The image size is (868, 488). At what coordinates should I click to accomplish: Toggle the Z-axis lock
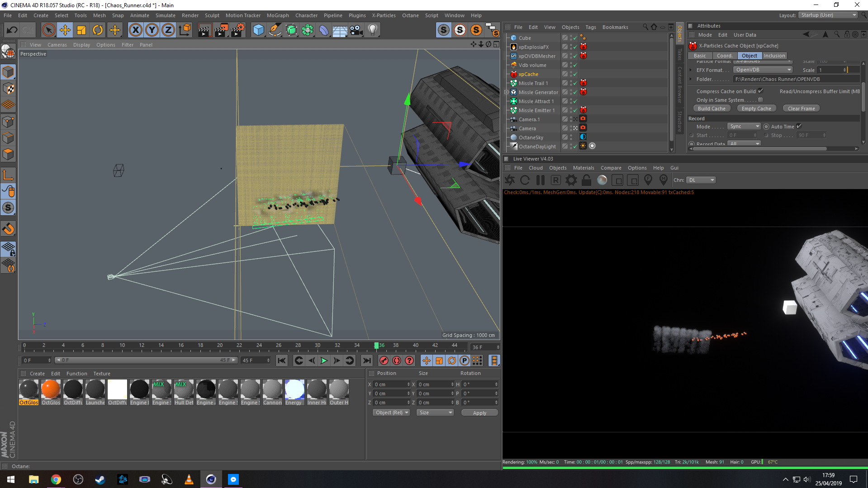click(x=168, y=30)
